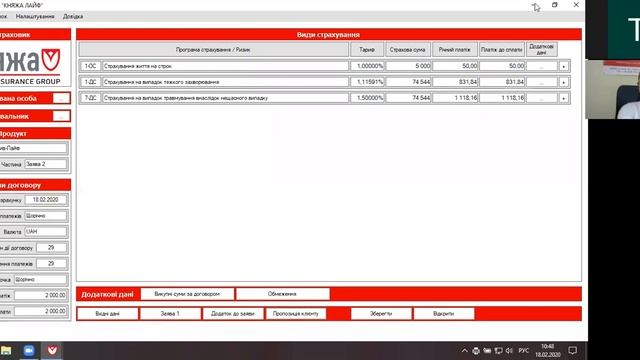Open the Довідка menu
640x360 pixels.
click(x=73, y=16)
